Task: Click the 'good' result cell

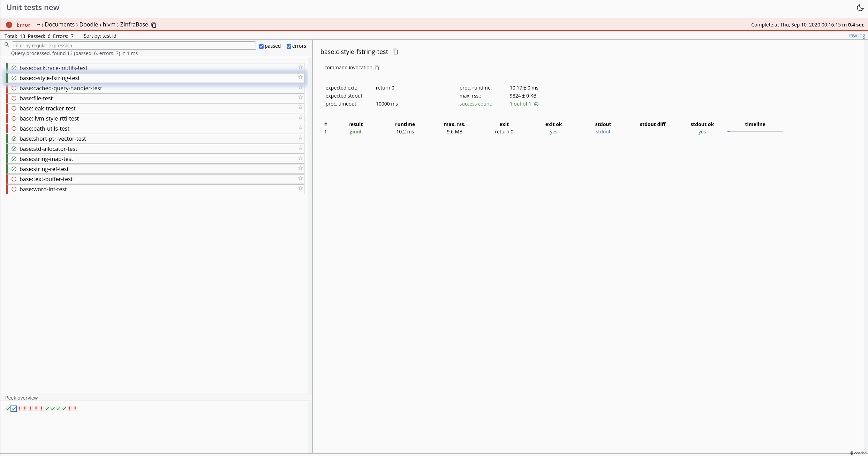Action: click(355, 132)
